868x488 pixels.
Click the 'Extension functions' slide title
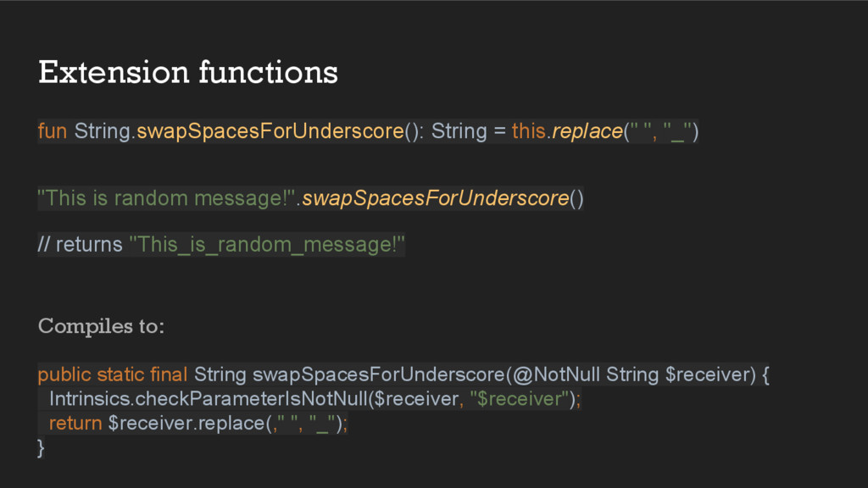pyautogui.click(x=187, y=73)
